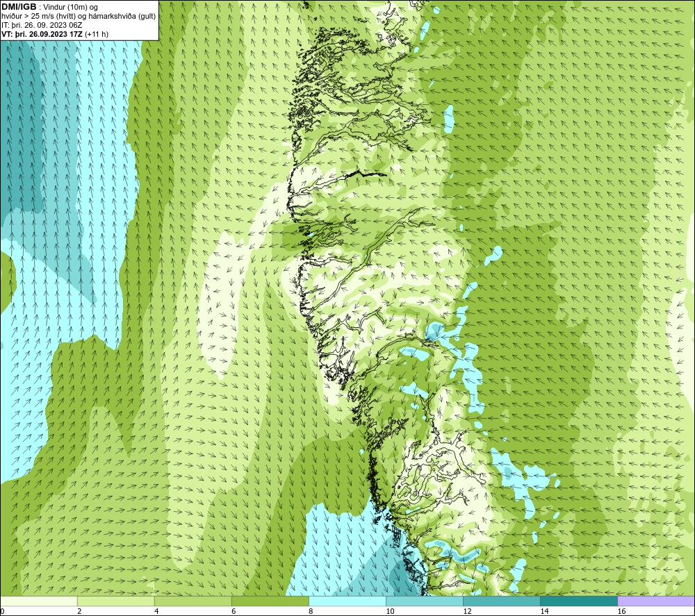Screen dimensions: 695x616
Task: Click the 10-12 m/s cyan legend swatch
Action: 424,601
